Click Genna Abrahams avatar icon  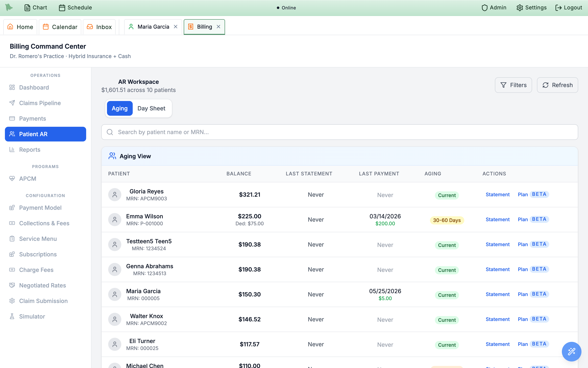(x=115, y=269)
